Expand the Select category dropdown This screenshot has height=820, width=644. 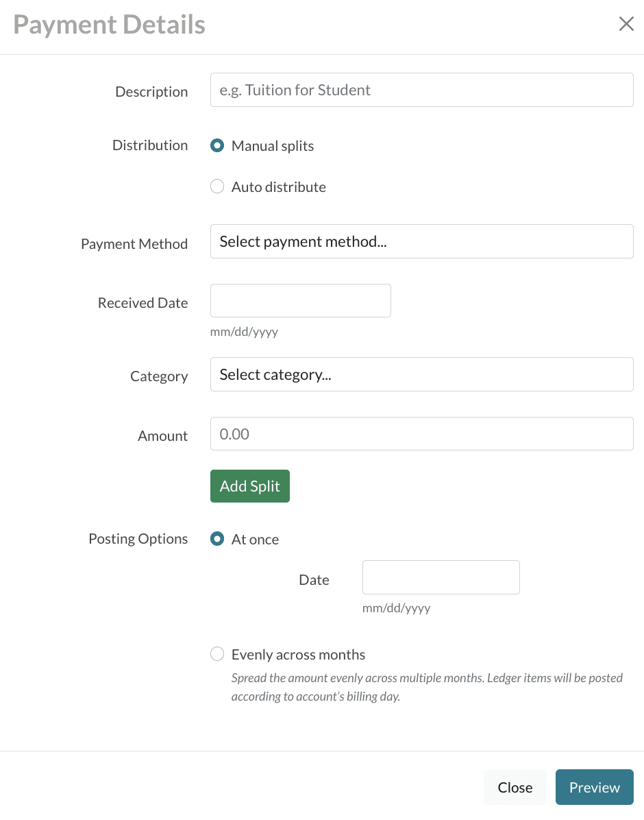pyautogui.click(x=421, y=374)
